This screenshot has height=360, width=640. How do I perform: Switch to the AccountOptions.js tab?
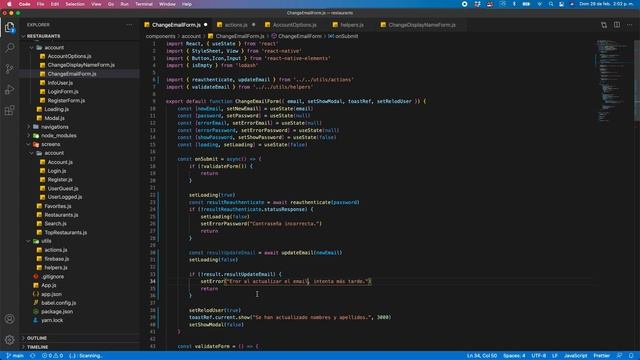[295, 25]
